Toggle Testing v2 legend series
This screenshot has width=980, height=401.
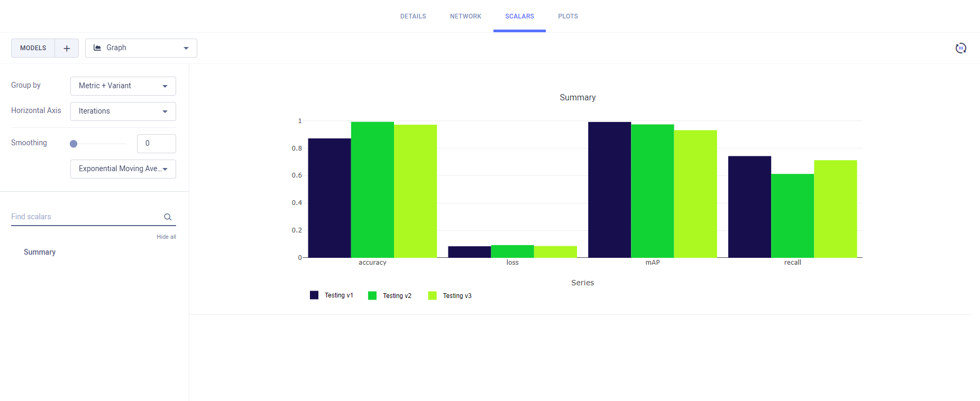pos(390,296)
